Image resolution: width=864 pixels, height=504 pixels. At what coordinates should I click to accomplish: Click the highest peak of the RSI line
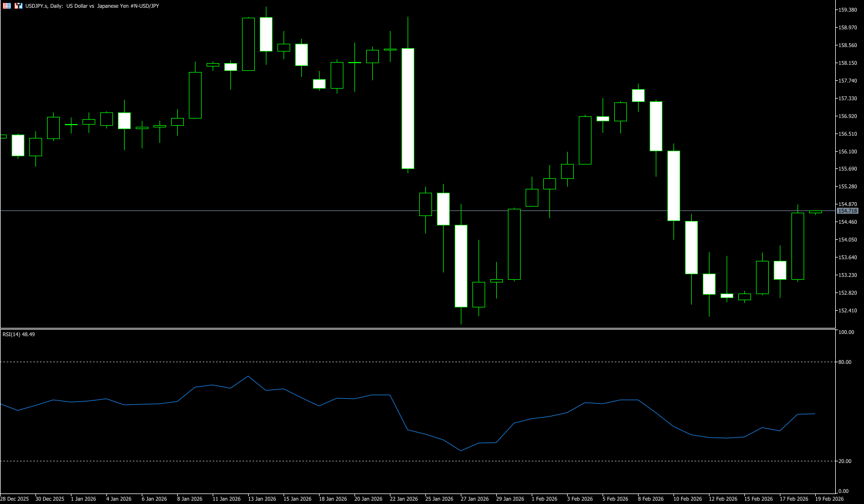pos(248,377)
